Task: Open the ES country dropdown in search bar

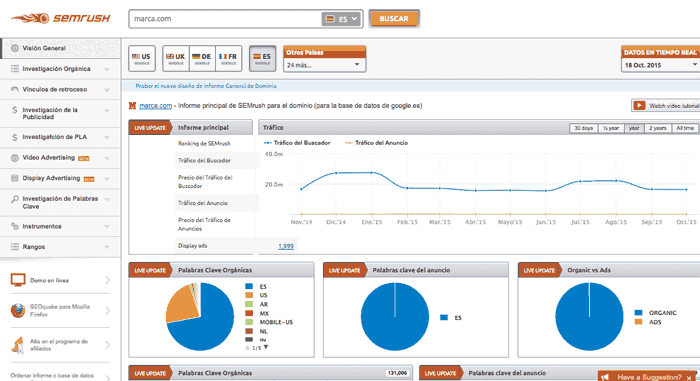Action: pyautogui.click(x=342, y=19)
